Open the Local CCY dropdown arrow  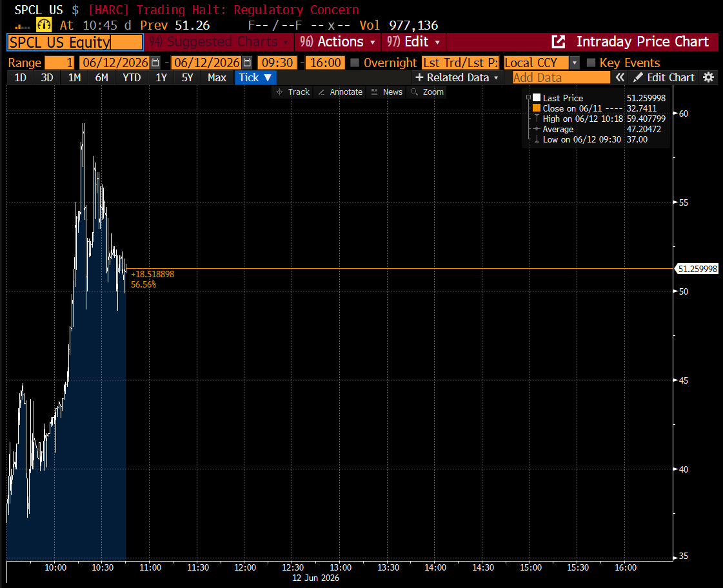pos(575,63)
